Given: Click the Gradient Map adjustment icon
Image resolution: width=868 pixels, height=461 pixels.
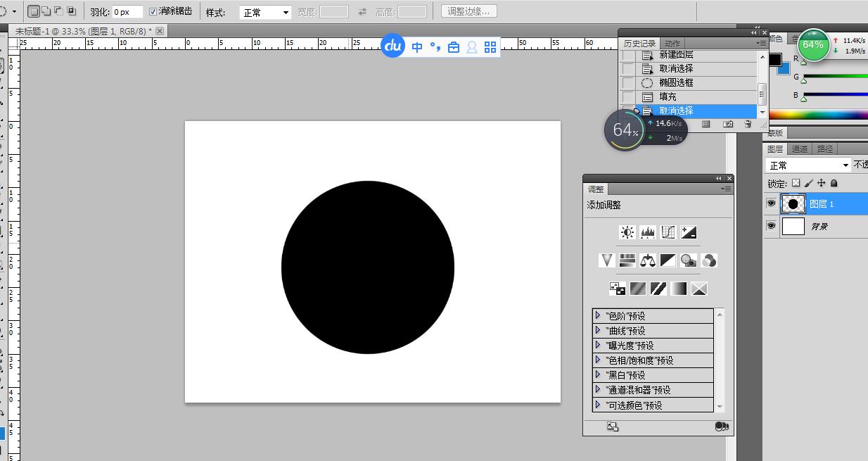Looking at the screenshot, I should (x=678, y=289).
